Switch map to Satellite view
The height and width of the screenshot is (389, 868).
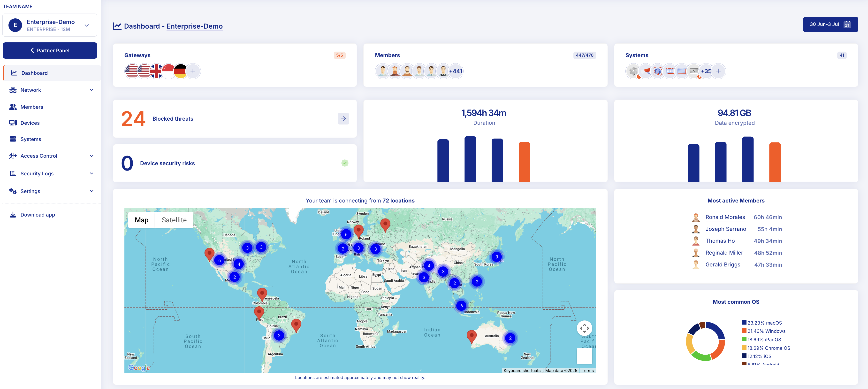tap(174, 220)
